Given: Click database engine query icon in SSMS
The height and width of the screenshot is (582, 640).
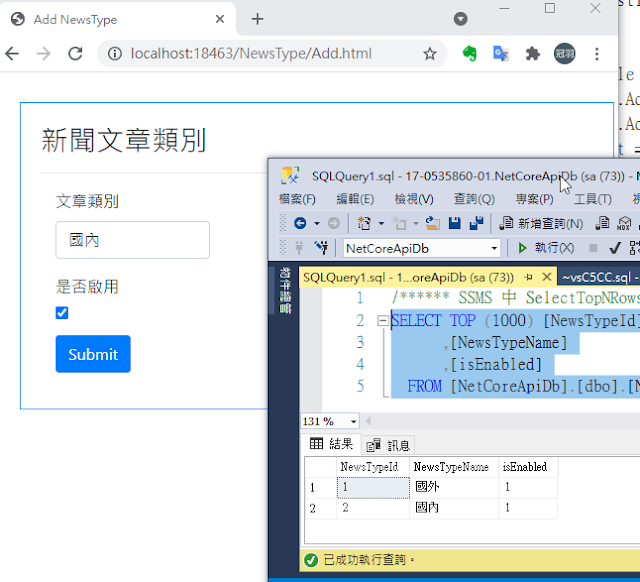Looking at the screenshot, I should [602, 223].
